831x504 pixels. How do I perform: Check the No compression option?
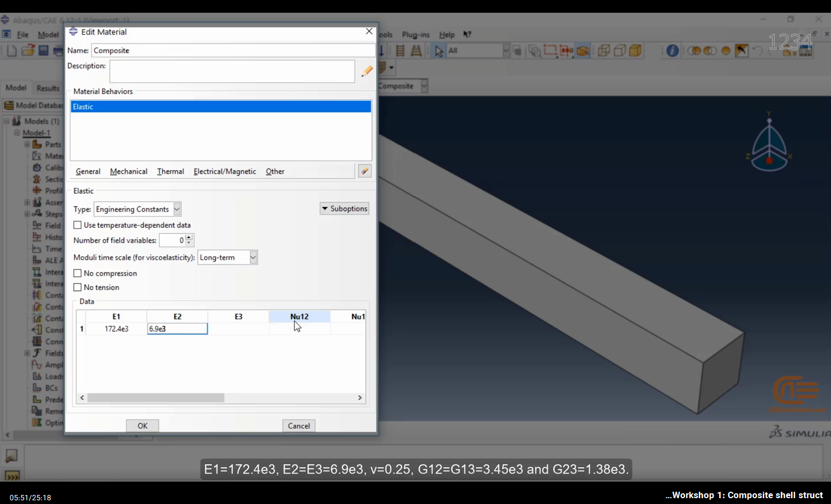click(78, 273)
